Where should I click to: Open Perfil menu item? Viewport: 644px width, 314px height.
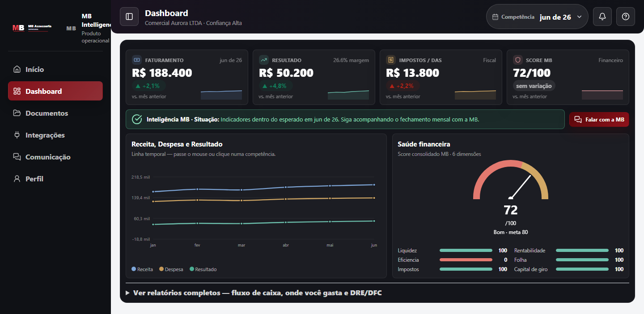click(x=55, y=179)
